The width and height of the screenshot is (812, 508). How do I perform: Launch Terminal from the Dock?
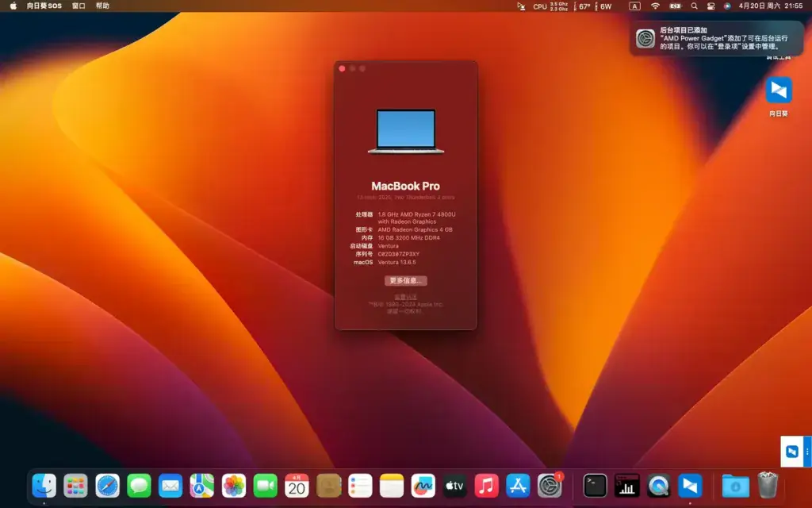coord(595,486)
